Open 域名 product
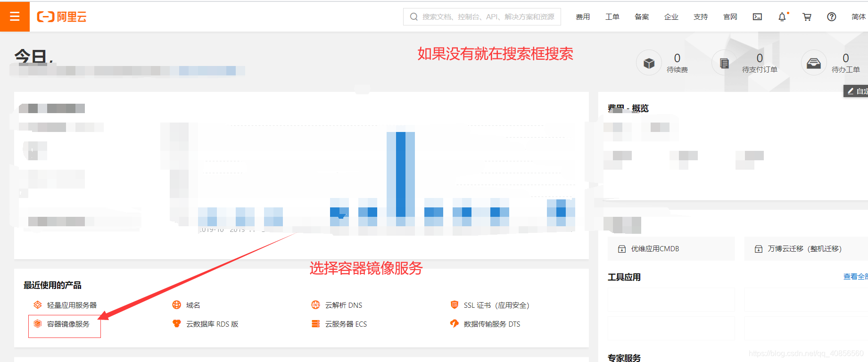The image size is (868, 362). tap(193, 305)
